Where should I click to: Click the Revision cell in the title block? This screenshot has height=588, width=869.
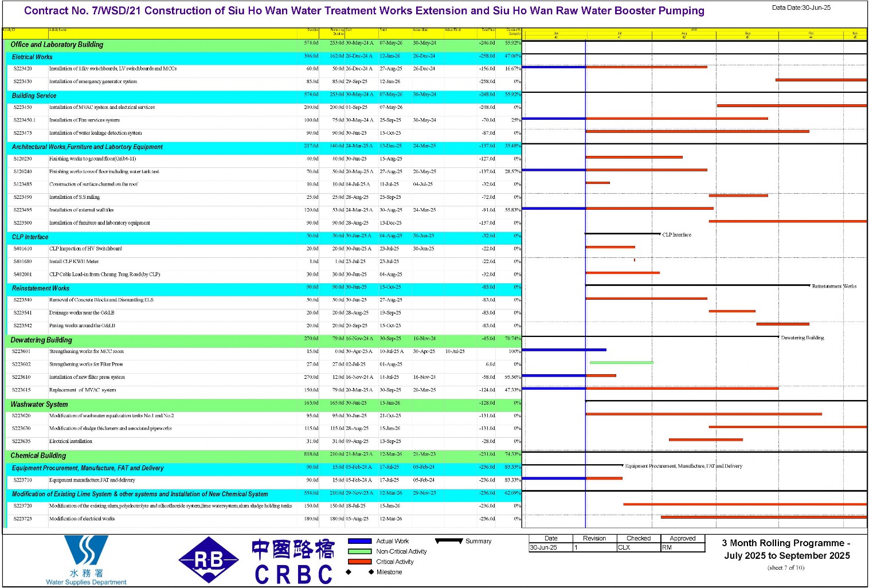click(594, 539)
